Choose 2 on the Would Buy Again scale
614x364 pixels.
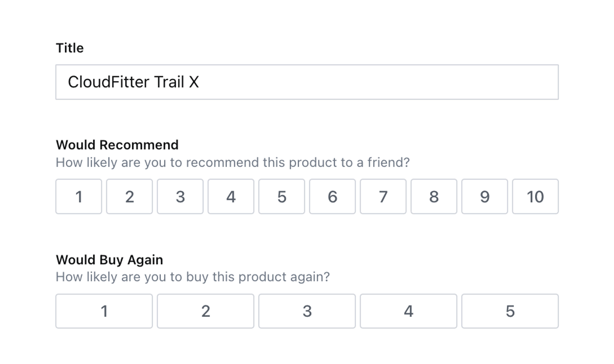[205, 311]
